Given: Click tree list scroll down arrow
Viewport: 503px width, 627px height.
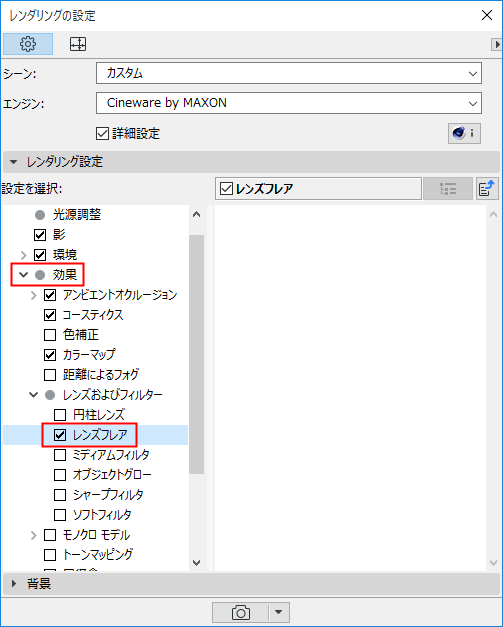Looking at the screenshot, I should point(196,563).
